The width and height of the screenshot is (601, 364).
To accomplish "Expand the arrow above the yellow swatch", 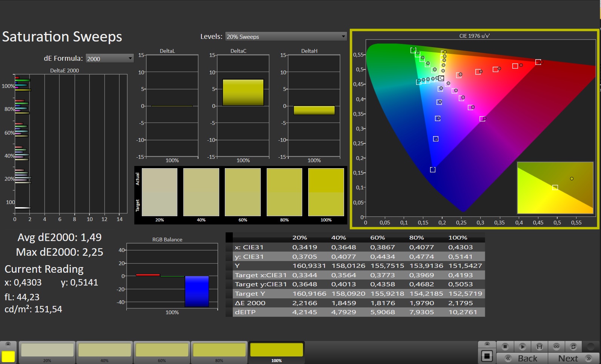I will [x=8, y=344].
